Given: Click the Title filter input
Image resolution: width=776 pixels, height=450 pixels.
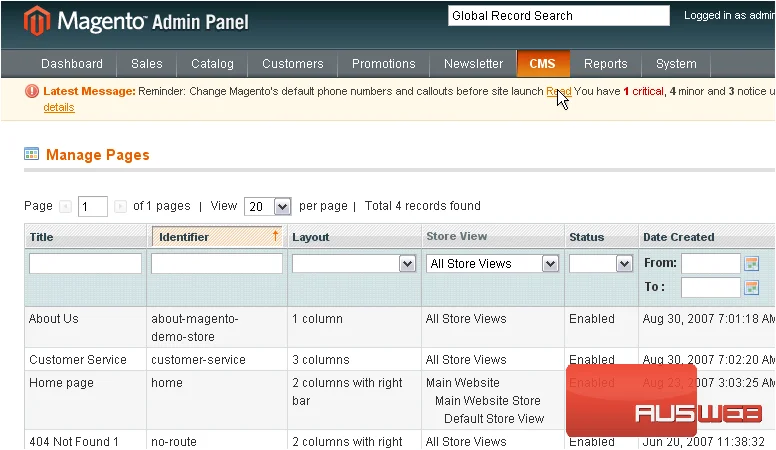Looking at the screenshot, I should click(x=85, y=263).
